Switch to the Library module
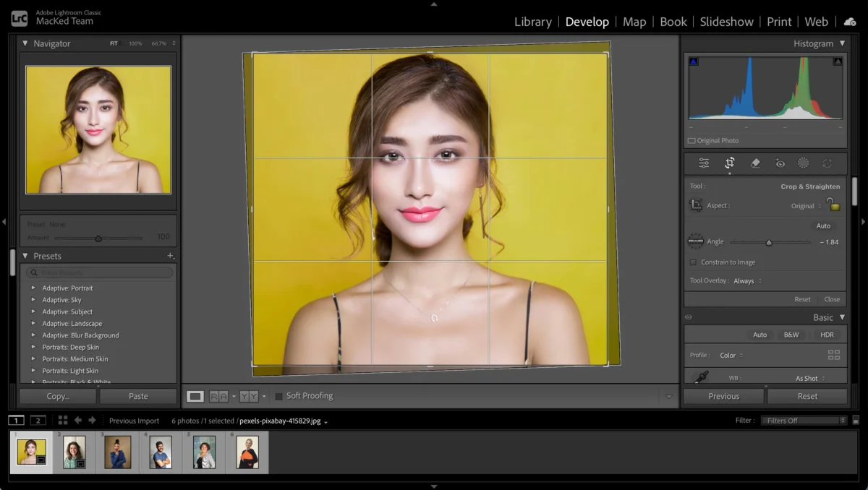 point(532,22)
